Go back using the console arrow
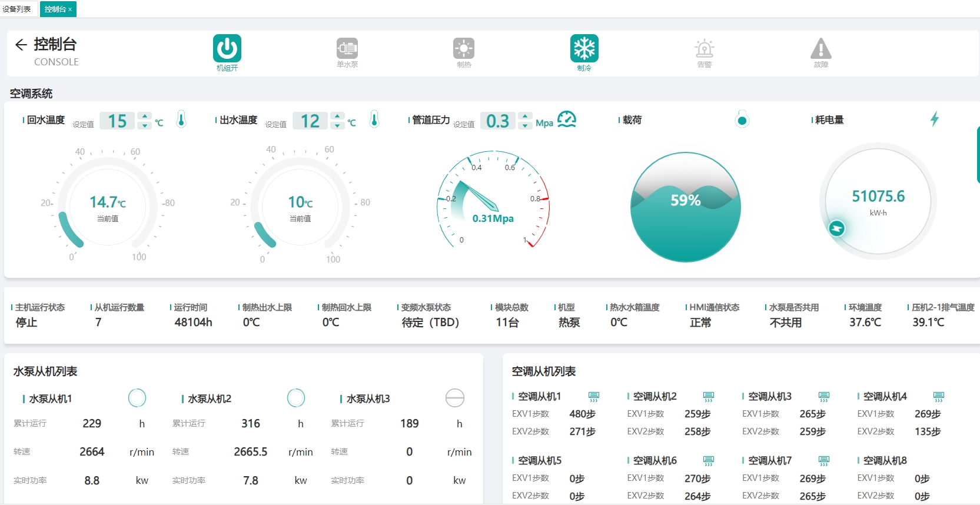 point(21,45)
